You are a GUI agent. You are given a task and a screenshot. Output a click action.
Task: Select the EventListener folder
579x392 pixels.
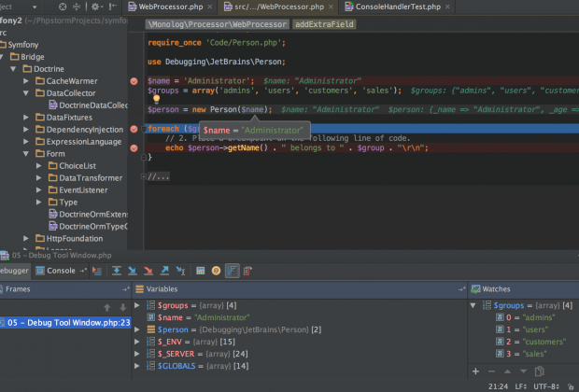[x=78, y=190]
